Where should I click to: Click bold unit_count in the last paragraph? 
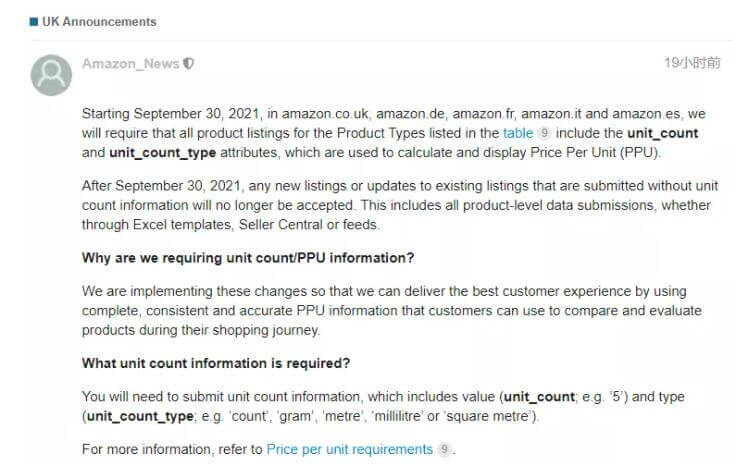(539, 397)
